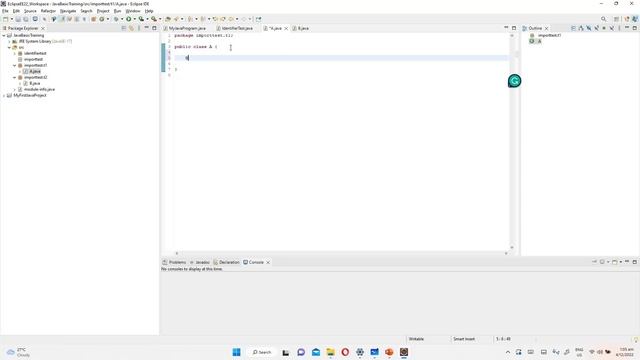Switch to the Problems tab
The height and width of the screenshot is (360, 640).
point(177,262)
